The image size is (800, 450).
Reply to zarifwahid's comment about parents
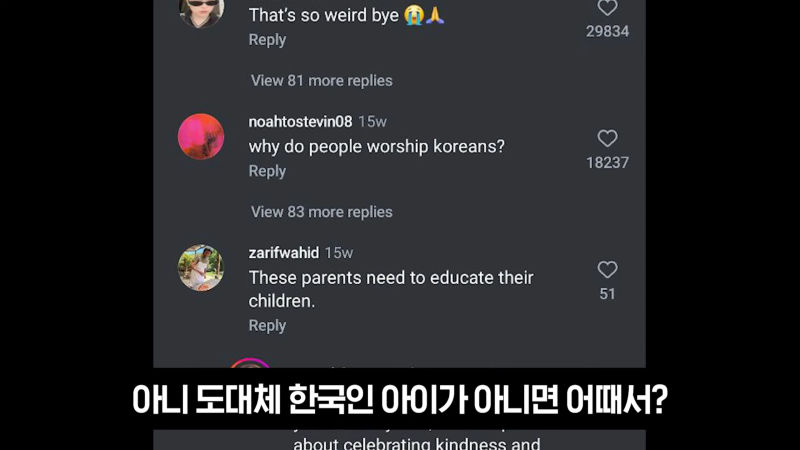point(267,326)
